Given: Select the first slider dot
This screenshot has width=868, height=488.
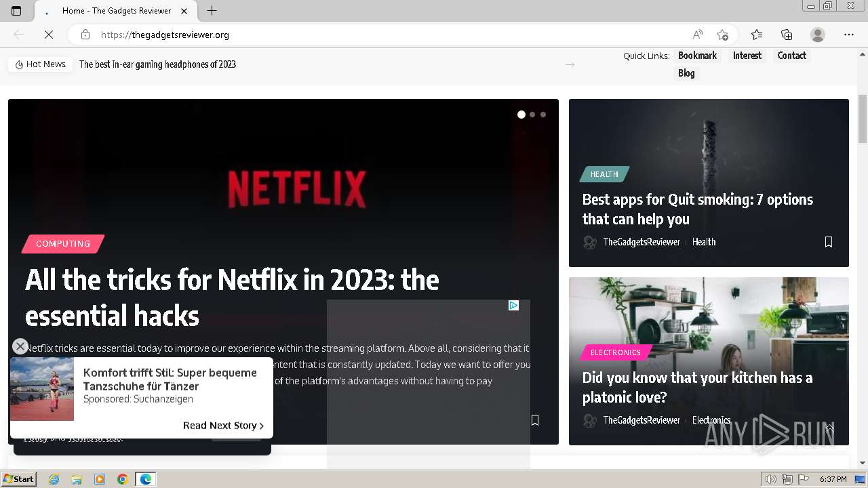Looking at the screenshot, I should (x=521, y=115).
